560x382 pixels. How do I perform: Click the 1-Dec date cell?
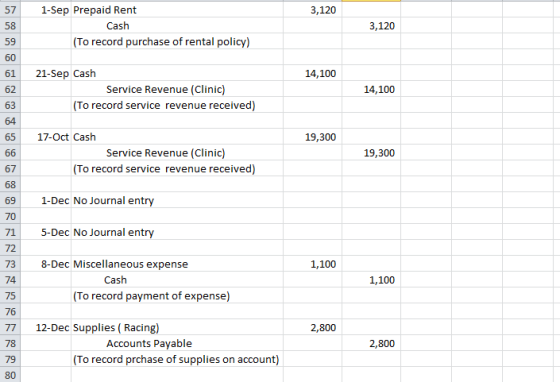(46, 200)
